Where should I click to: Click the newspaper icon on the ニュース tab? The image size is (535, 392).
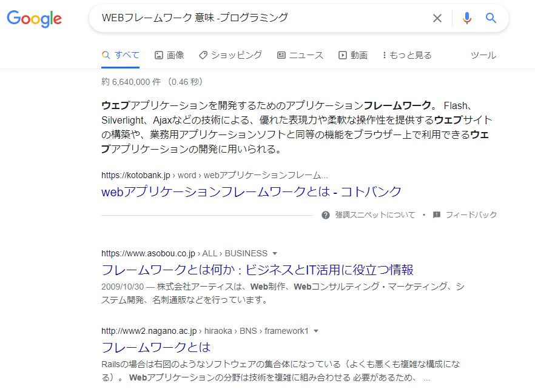pyautogui.click(x=281, y=55)
